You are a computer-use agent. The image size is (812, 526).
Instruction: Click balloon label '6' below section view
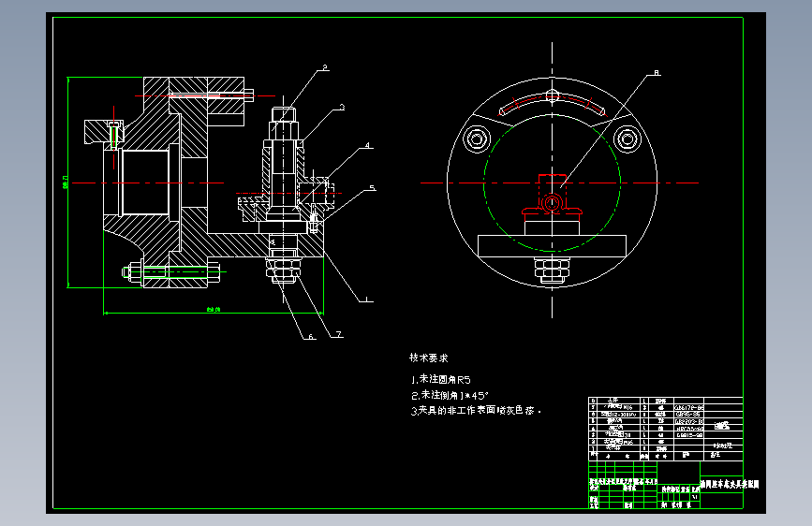[311, 337]
